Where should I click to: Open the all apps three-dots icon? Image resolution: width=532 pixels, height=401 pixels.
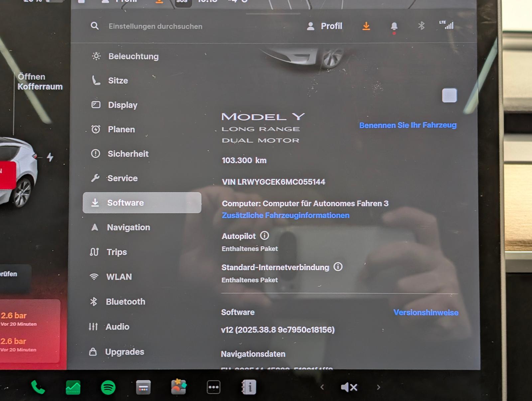tap(213, 387)
